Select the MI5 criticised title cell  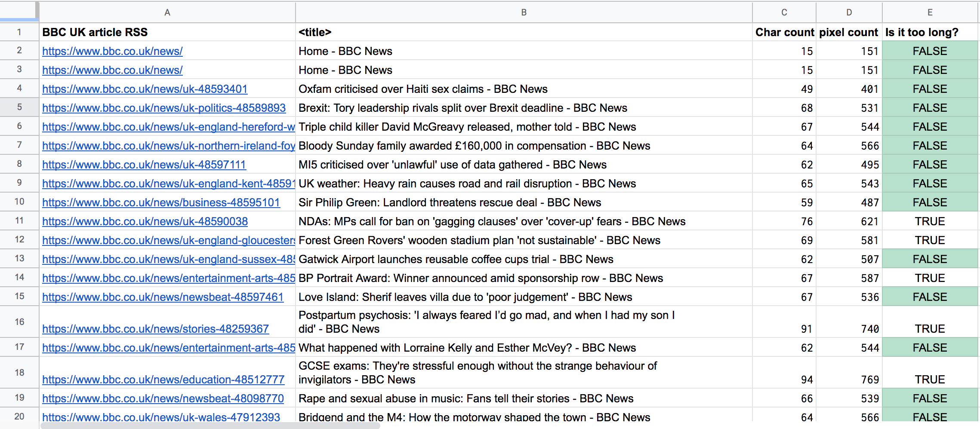pyautogui.click(x=524, y=164)
